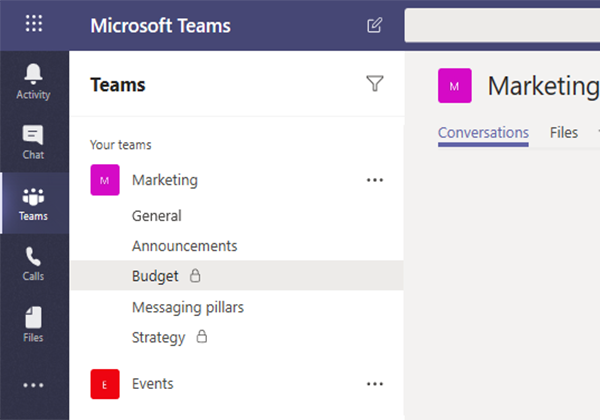Click the red Events team avatar
600x420 pixels.
tap(105, 384)
